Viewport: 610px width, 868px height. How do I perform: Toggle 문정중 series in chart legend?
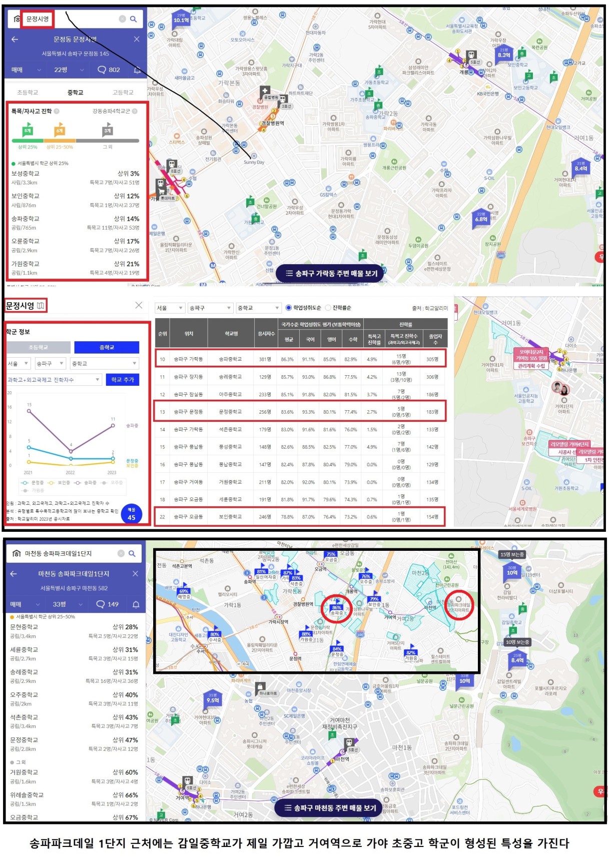pyautogui.click(x=32, y=483)
